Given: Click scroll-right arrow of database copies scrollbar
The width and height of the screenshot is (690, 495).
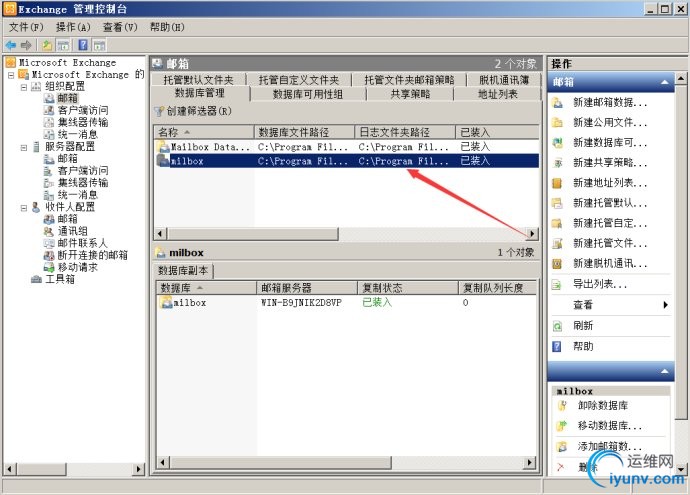Looking at the screenshot, I should click(530, 462).
